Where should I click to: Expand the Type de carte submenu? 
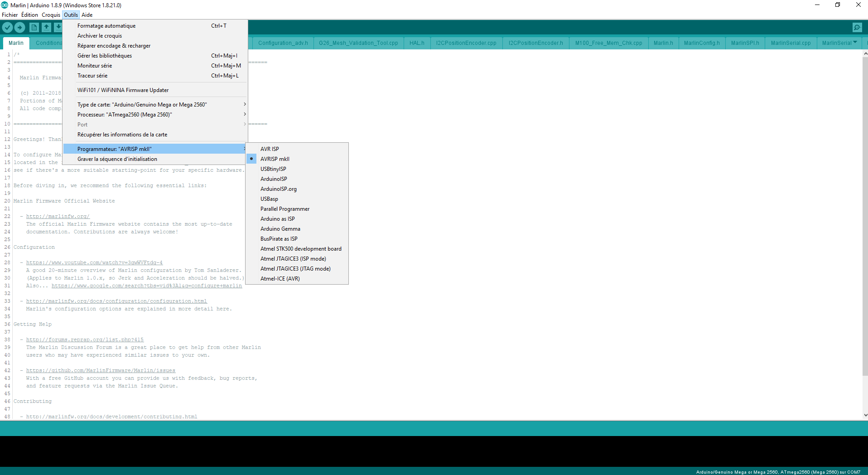point(155,105)
